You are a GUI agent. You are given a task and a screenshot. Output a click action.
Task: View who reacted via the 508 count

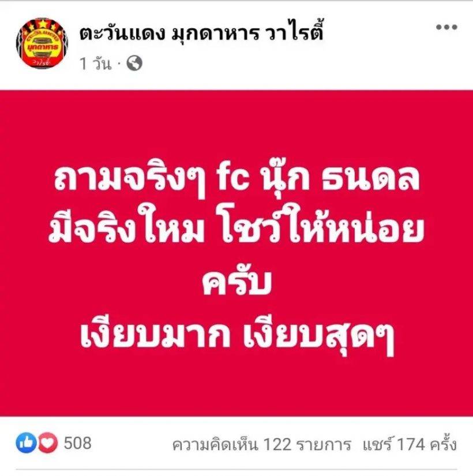tap(77, 443)
